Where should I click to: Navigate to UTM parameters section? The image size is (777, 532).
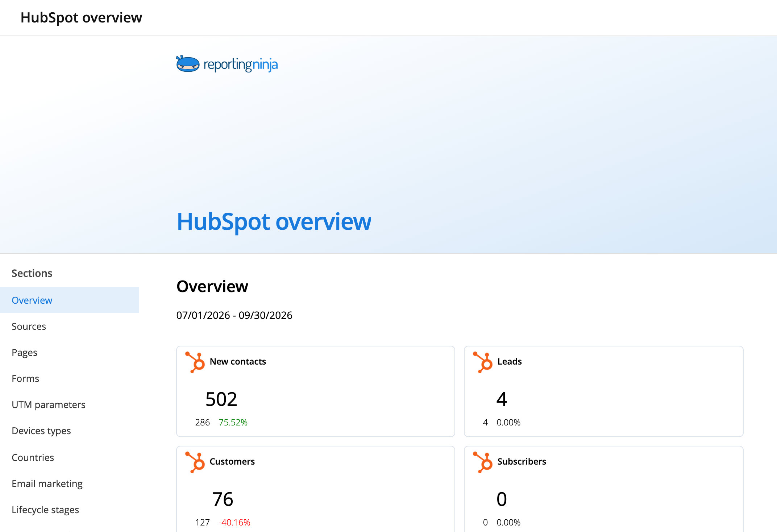(x=70, y=404)
